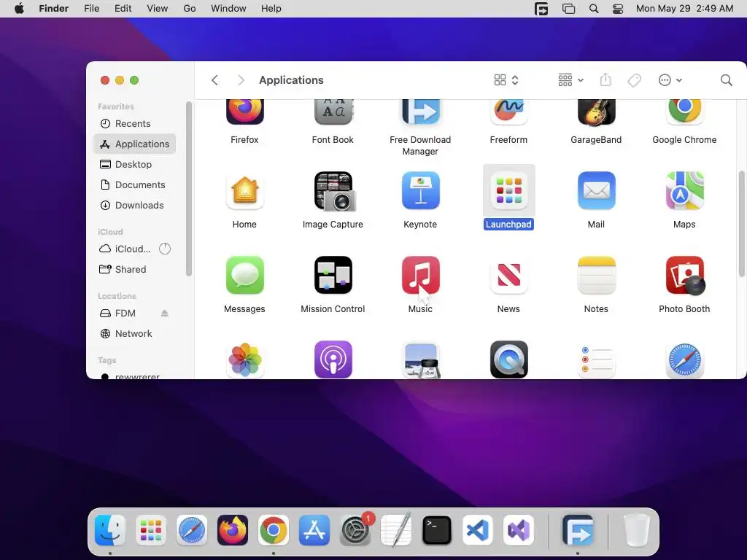Select the Preview app icon

pyautogui.click(x=420, y=360)
